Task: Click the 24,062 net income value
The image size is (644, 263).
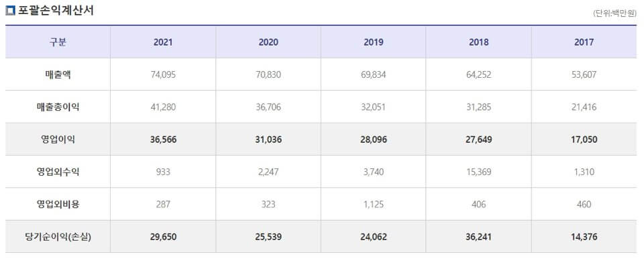Action: pos(374,237)
